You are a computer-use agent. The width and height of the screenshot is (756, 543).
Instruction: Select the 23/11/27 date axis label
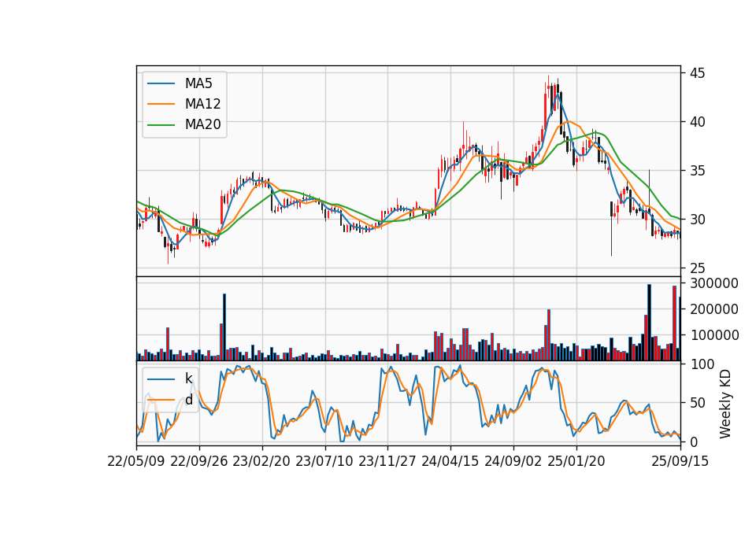pos(387,461)
